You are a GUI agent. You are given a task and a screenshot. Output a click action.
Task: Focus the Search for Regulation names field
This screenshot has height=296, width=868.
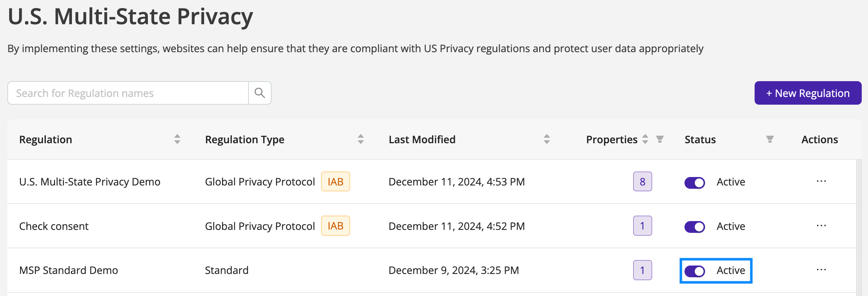pyautogui.click(x=128, y=93)
